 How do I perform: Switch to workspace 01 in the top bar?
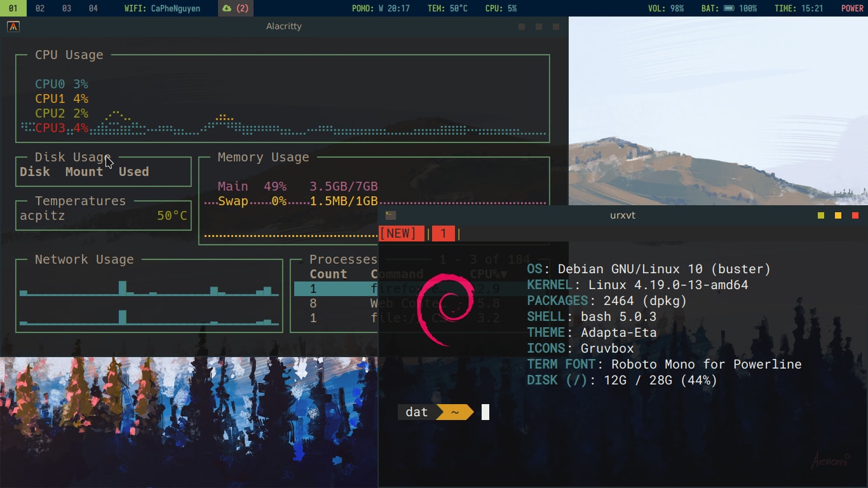(13, 8)
